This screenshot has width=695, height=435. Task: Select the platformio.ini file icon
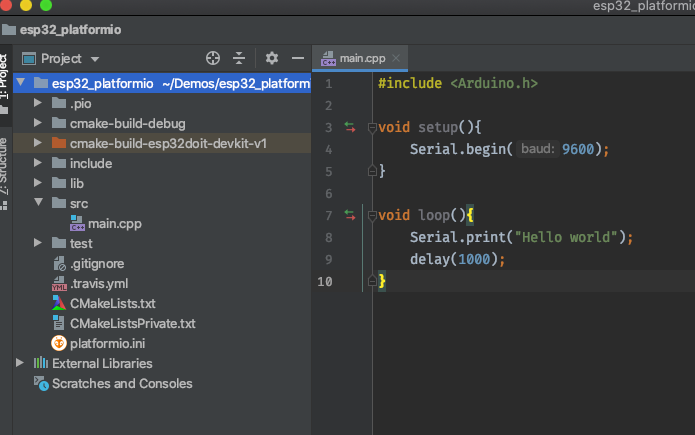click(58, 343)
